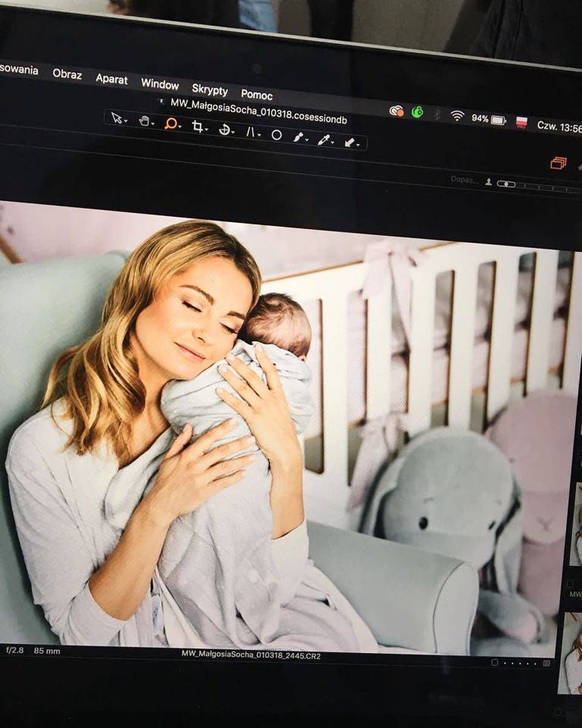Activate the Draw mask brush tool

(x=298, y=138)
